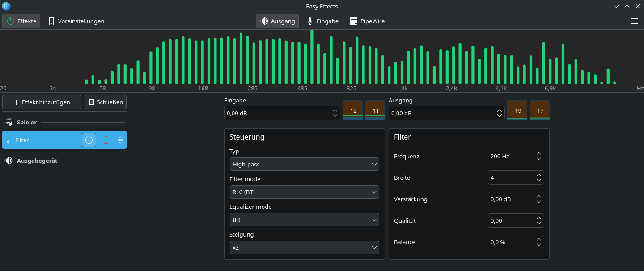Click the output level meter showing -17
Image resolution: width=644 pixels, height=271 pixels.
coord(539,110)
